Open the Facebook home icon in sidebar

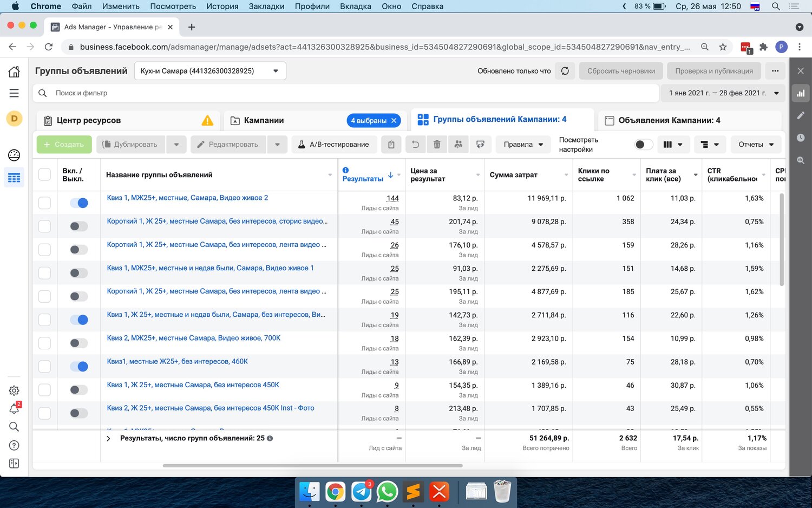(x=14, y=71)
